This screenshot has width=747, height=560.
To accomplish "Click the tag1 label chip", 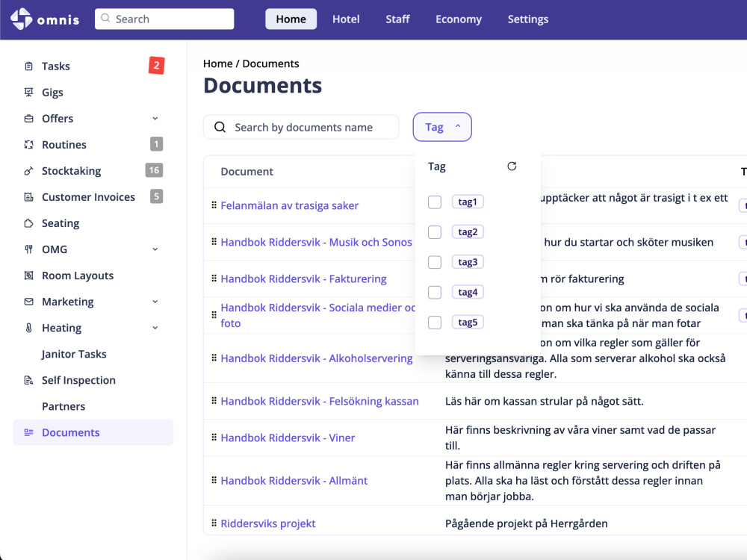I will (x=468, y=202).
